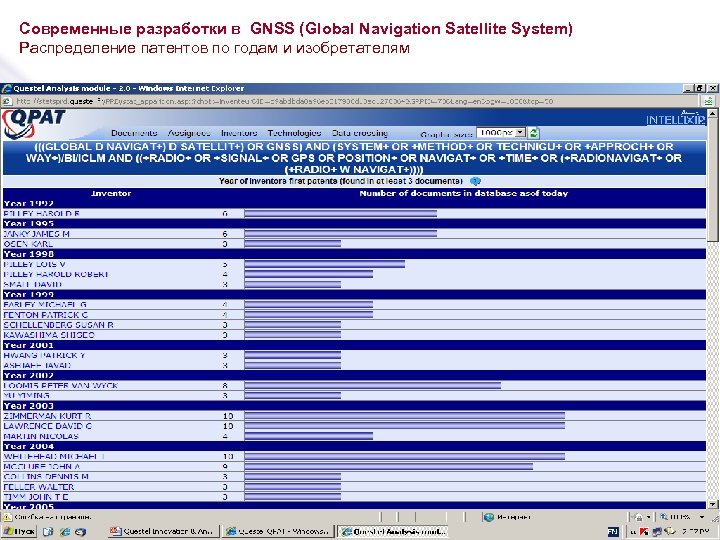Screen dimensions: 720x540
Task: Open inventor MCCLURE JOHN A link
Action: [x=42, y=467]
